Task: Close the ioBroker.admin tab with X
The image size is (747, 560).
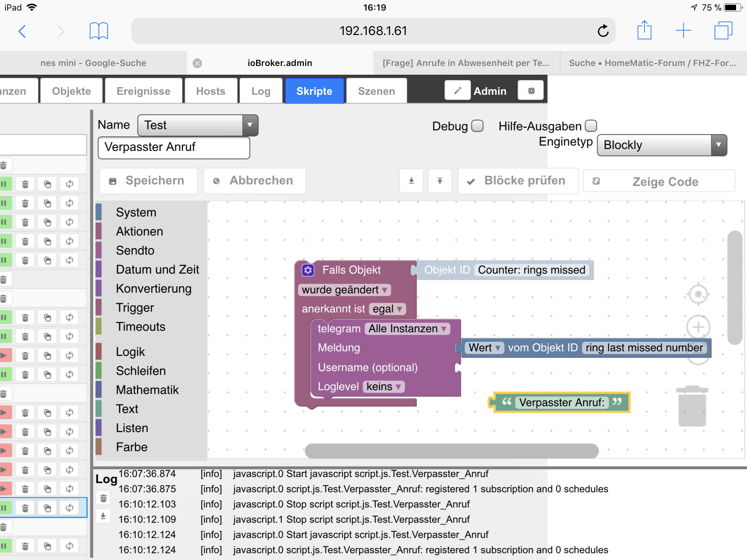Action: (x=197, y=63)
